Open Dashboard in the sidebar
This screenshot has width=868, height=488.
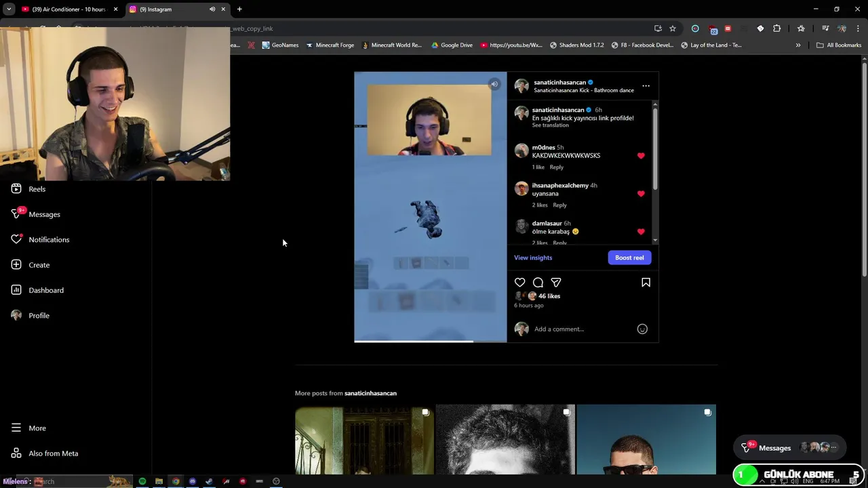(37, 290)
